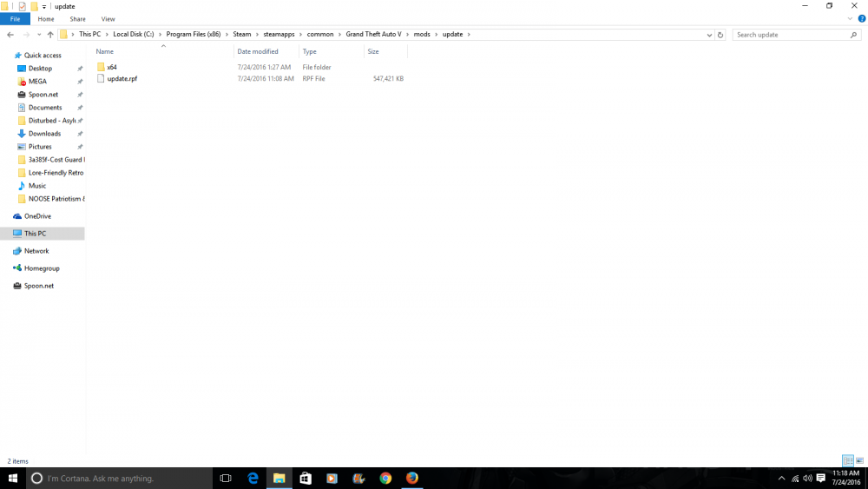Click 'Program Files (x86)' breadcrumb
868x489 pixels.
point(194,35)
